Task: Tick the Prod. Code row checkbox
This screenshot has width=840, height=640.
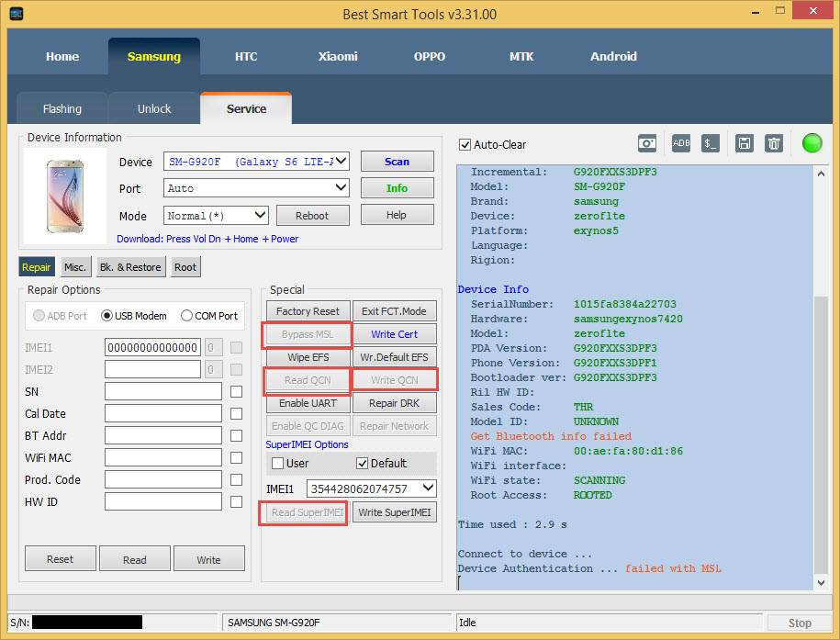Action: click(x=236, y=479)
